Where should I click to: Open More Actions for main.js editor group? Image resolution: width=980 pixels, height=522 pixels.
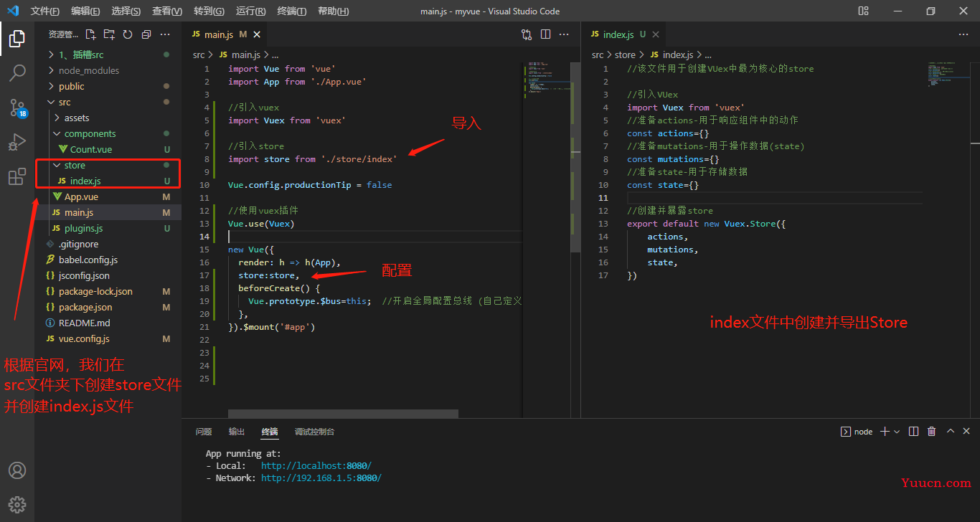(x=564, y=34)
